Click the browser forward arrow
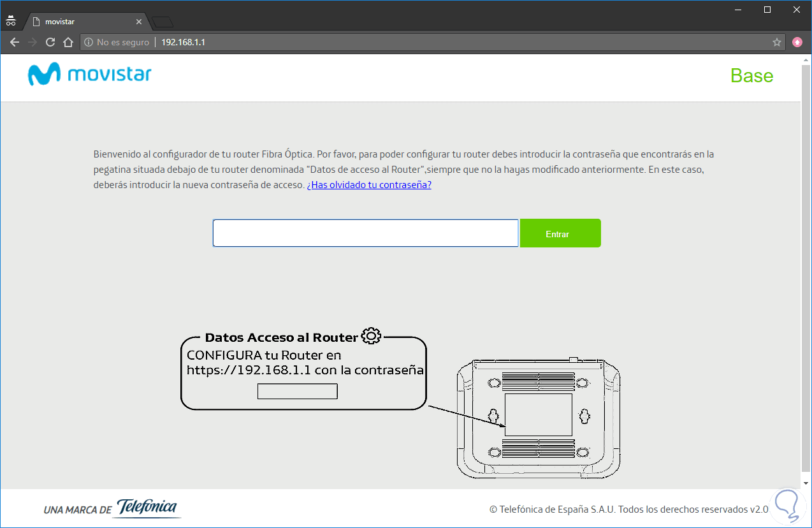This screenshot has width=812, height=528. tap(33, 43)
